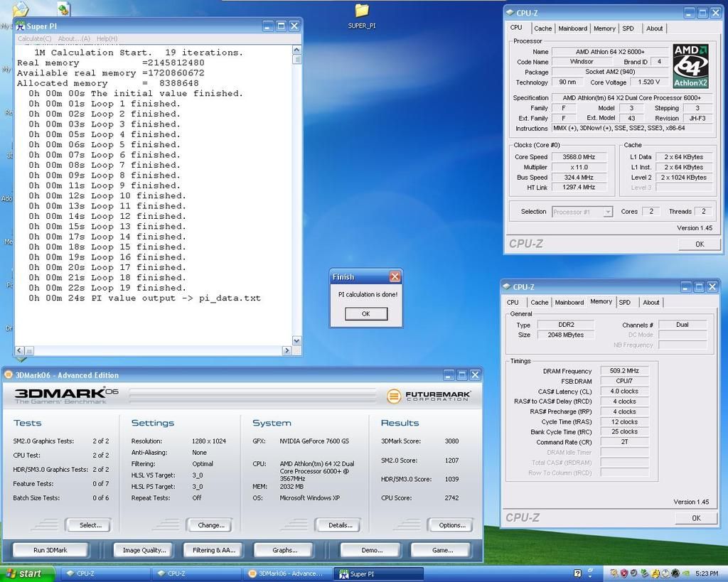
Task: Click the Run 3DMark button
Action: pos(50,550)
